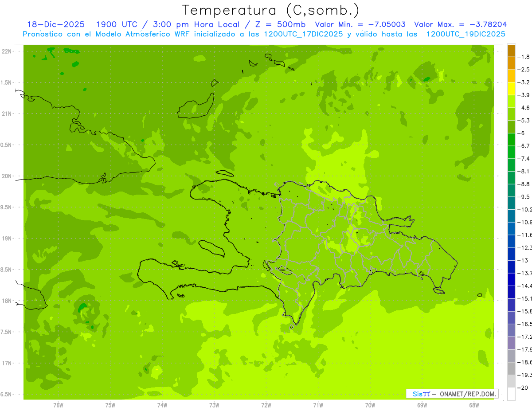The width and height of the screenshot is (532, 411).
Task: Click the "-20" colorbar tick label
Action: click(523, 388)
